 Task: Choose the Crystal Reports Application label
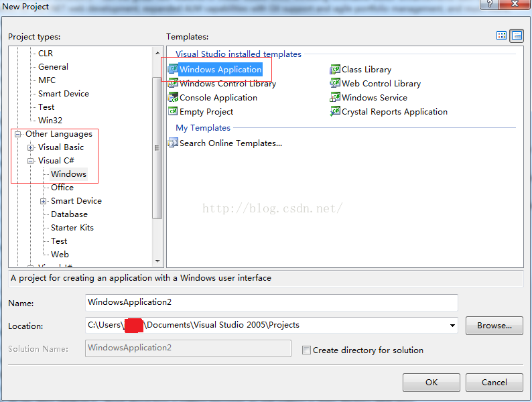point(394,112)
